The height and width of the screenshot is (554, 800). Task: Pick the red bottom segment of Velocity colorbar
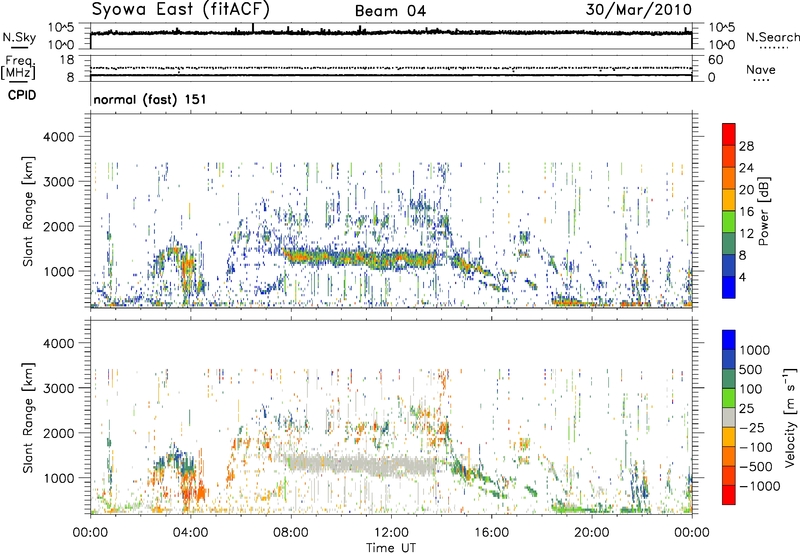[729, 495]
